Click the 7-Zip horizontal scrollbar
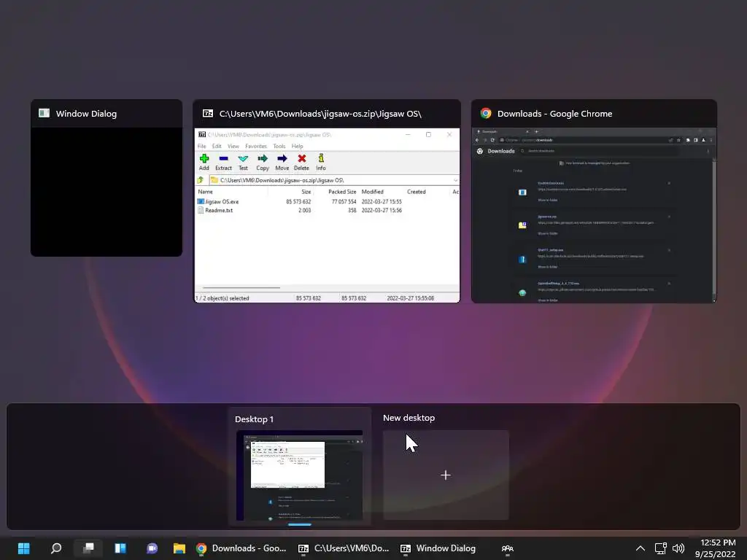 (x=241, y=287)
